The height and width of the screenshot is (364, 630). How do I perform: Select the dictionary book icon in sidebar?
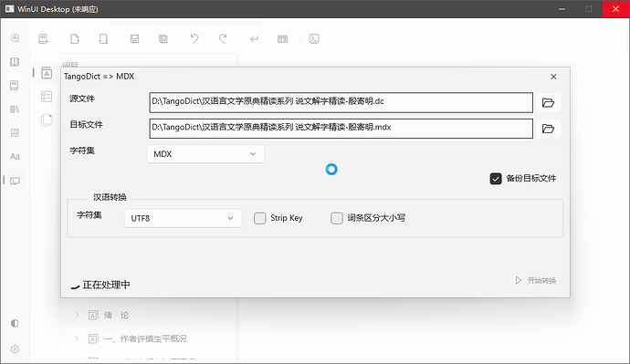pyautogui.click(x=15, y=86)
